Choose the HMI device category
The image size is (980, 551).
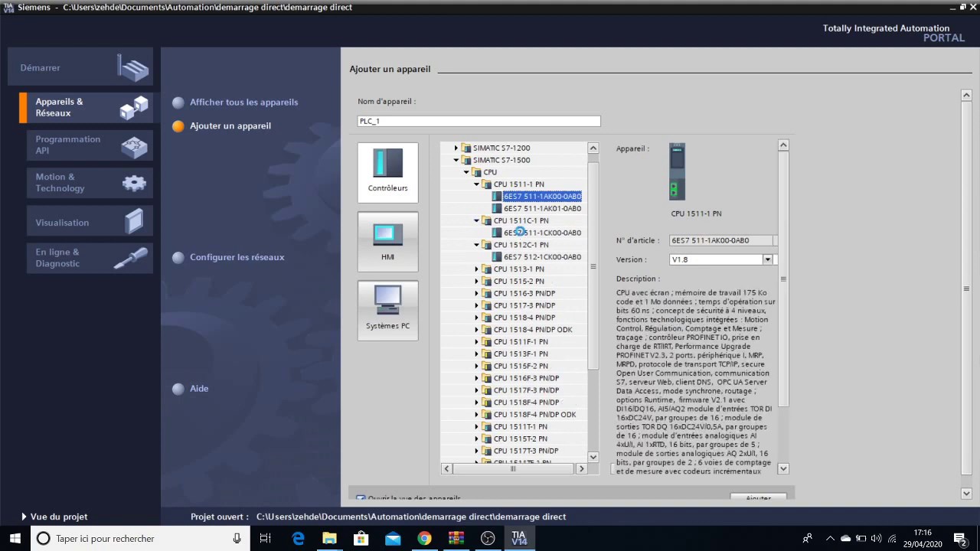pyautogui.click(x=387, y=241)
